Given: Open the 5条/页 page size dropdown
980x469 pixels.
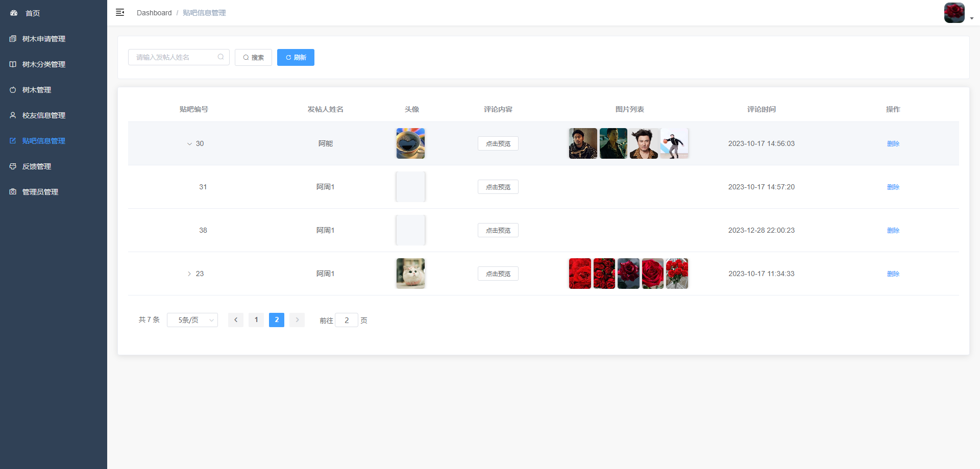Looking at the screenshot, I should tap(192, 320).
